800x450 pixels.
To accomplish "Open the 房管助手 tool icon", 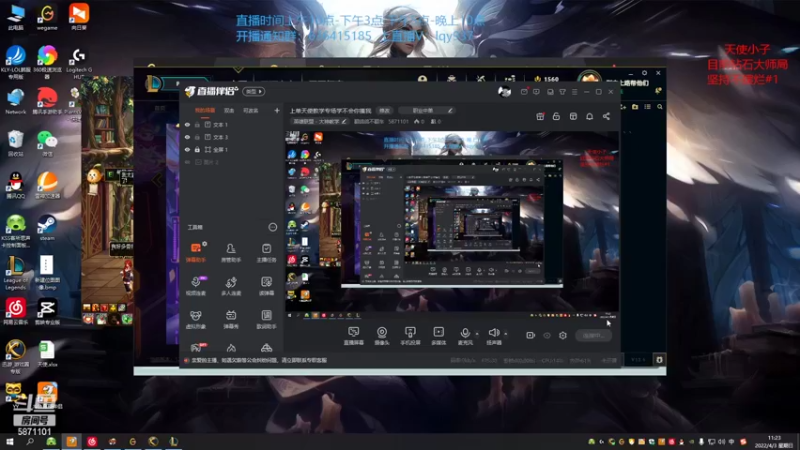I will (231, 252).
